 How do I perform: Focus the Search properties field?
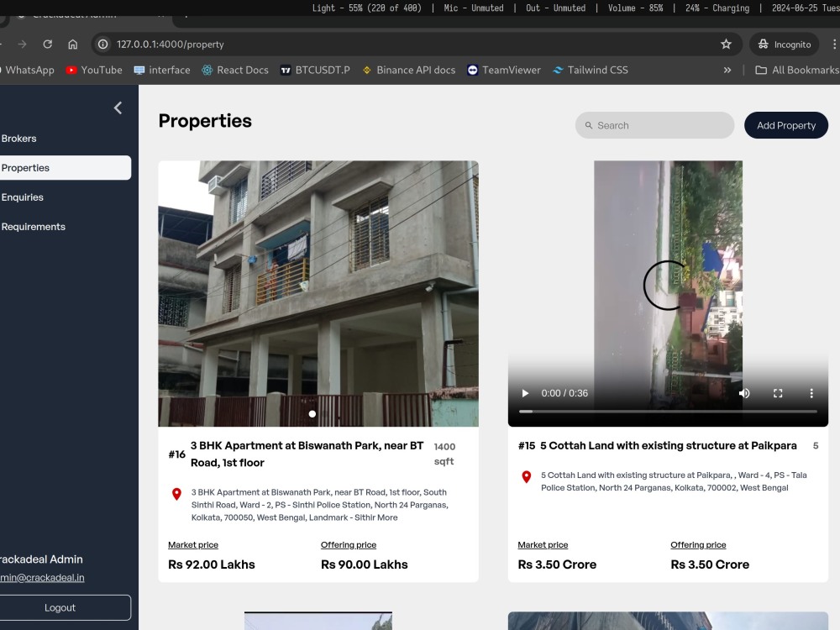point(654,125)
